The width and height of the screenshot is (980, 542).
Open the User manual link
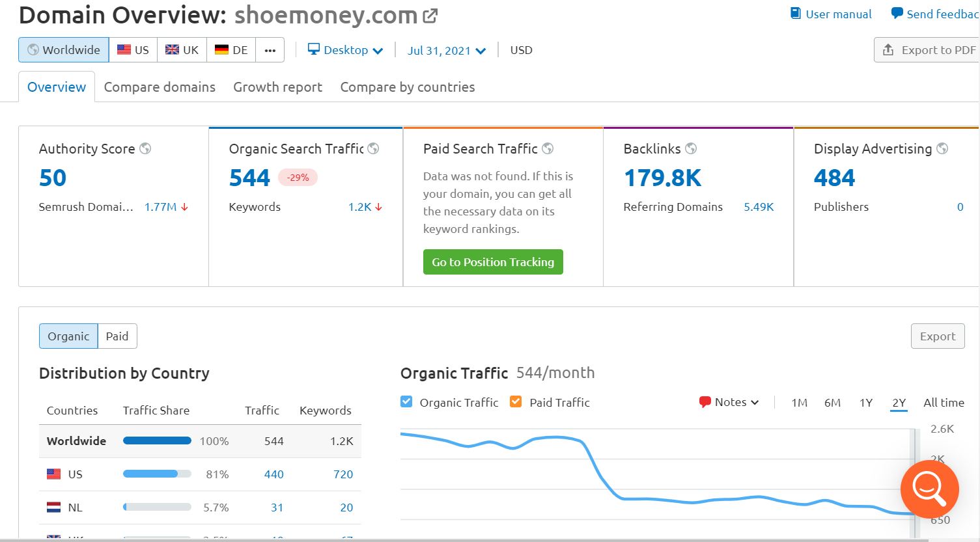(831, 14)
